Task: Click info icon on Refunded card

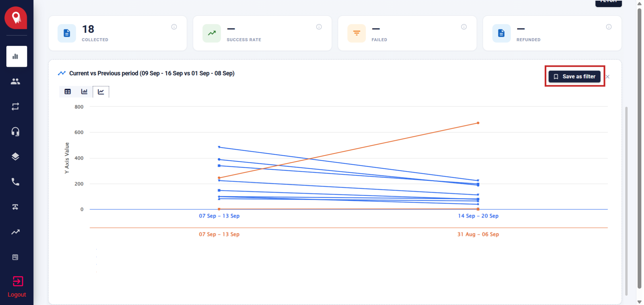Action: click(x=609, y=27)
